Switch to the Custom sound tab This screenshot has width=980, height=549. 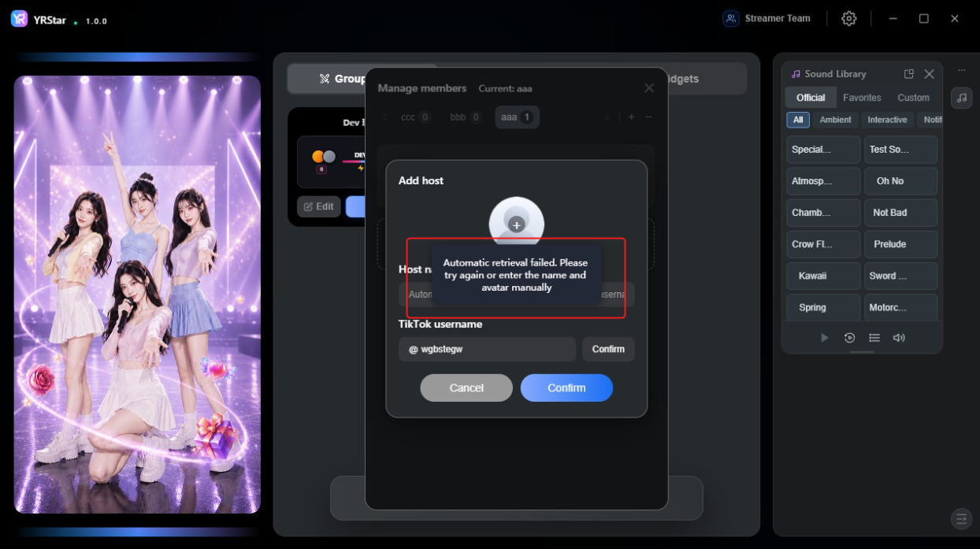click(913, 98)
